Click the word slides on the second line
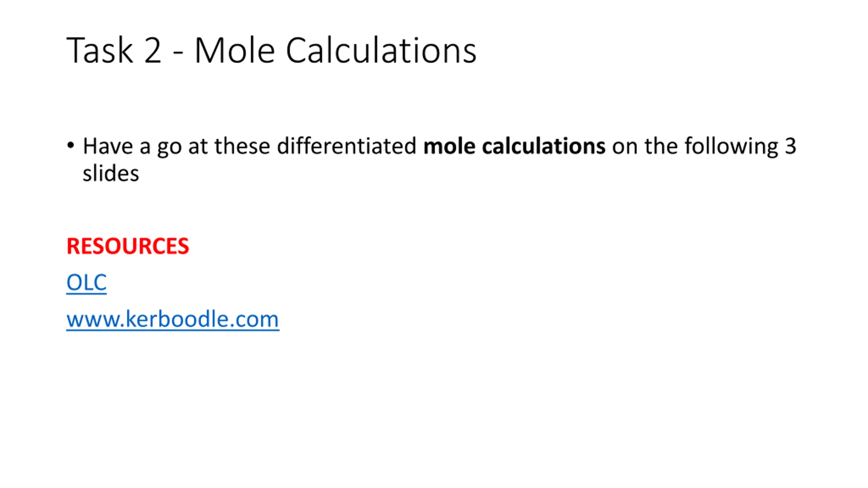The width and height of the screenshot is (868, 488). (x=111, y=174)
